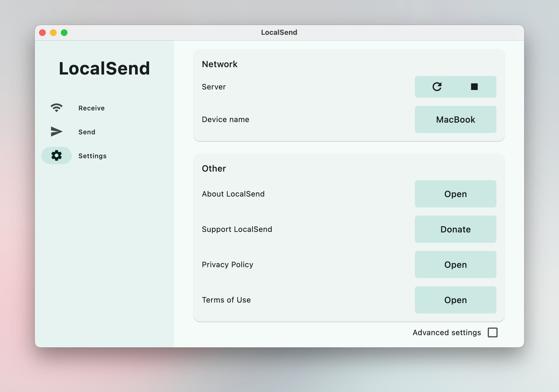Open About LocalSend

455,194
